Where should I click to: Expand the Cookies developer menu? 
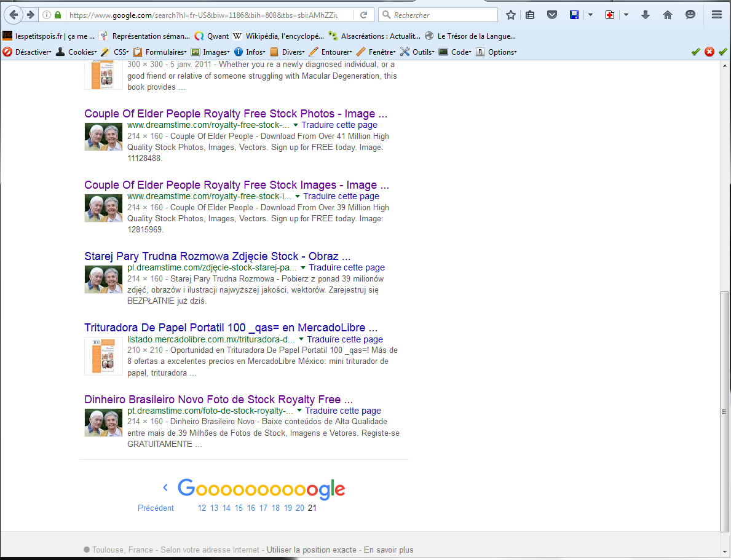coord(76,52)
